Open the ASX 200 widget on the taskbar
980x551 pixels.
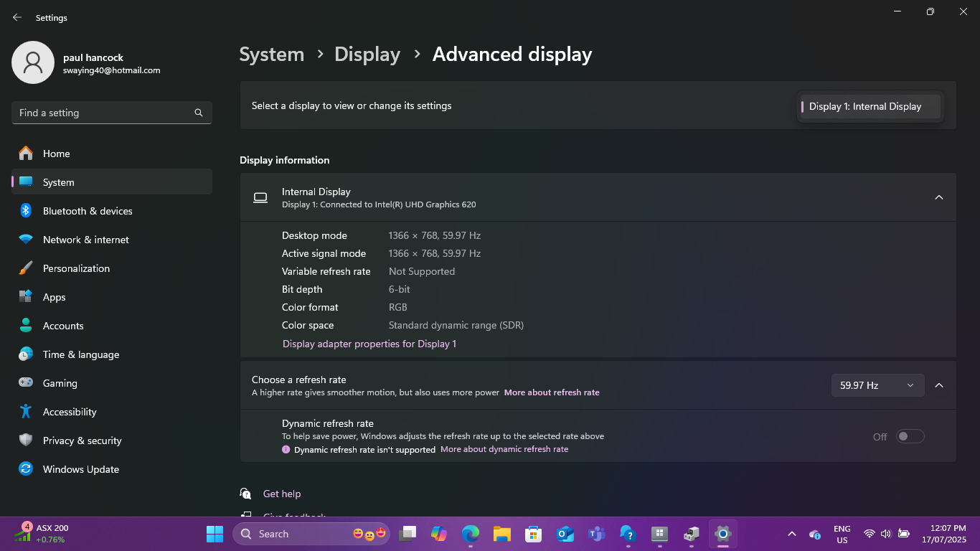coord(43,533)
